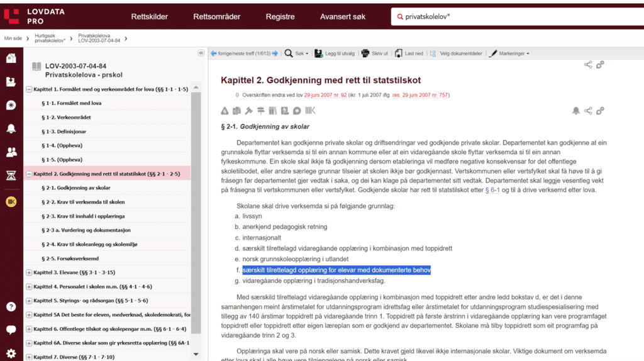Collapse Kapittel 1 in the tree
The image size is (644, 361).
29,89
